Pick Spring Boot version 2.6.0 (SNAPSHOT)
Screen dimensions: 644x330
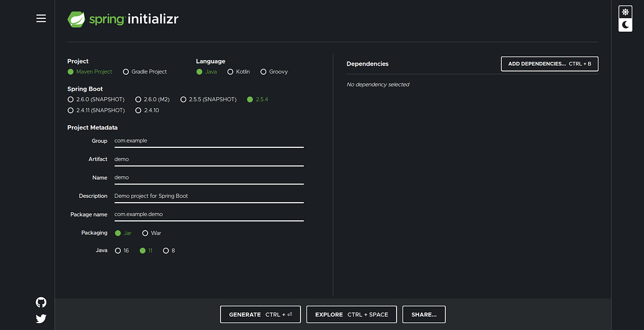(70, 99)
